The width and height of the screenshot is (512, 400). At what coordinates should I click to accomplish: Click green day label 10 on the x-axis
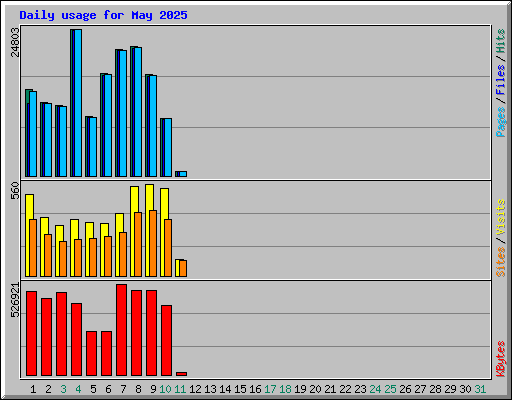165,389
